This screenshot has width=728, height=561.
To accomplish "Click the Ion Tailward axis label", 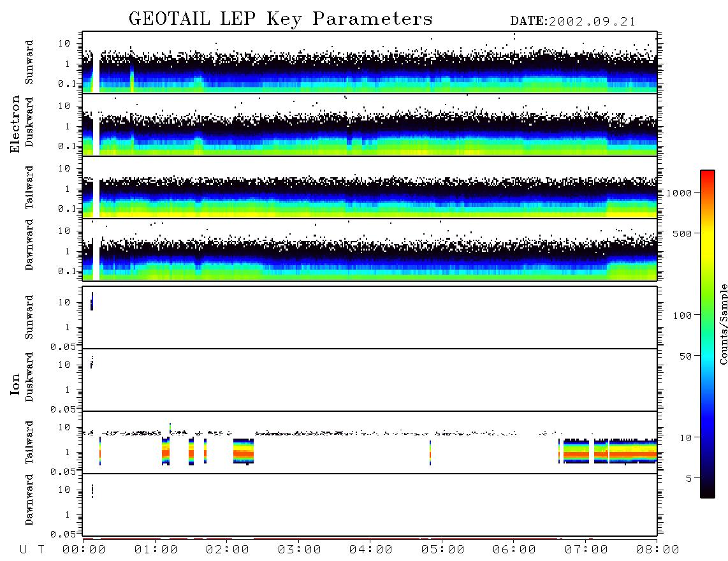I will click(29, 442).
